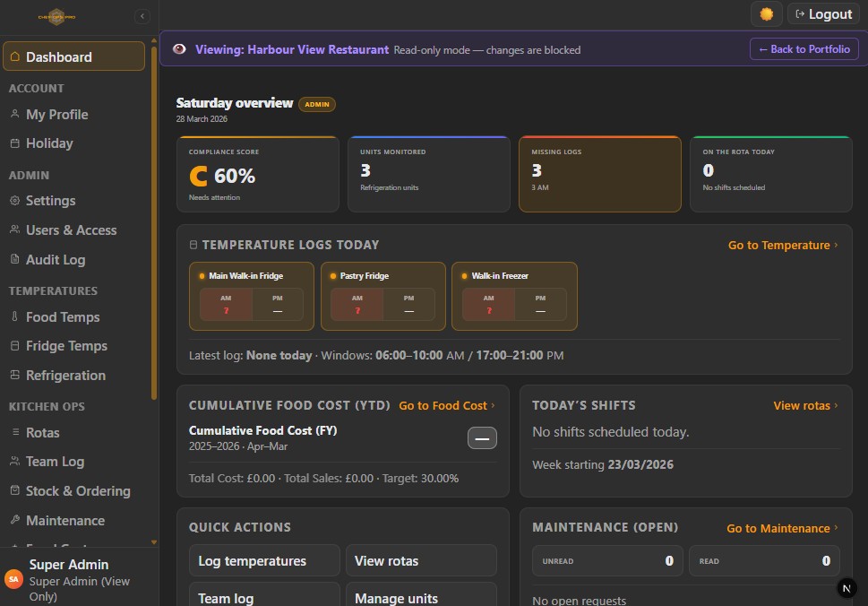Click the Holiday calendar icon
This screenshot has height=606, width=868.
tap(15, 143)
